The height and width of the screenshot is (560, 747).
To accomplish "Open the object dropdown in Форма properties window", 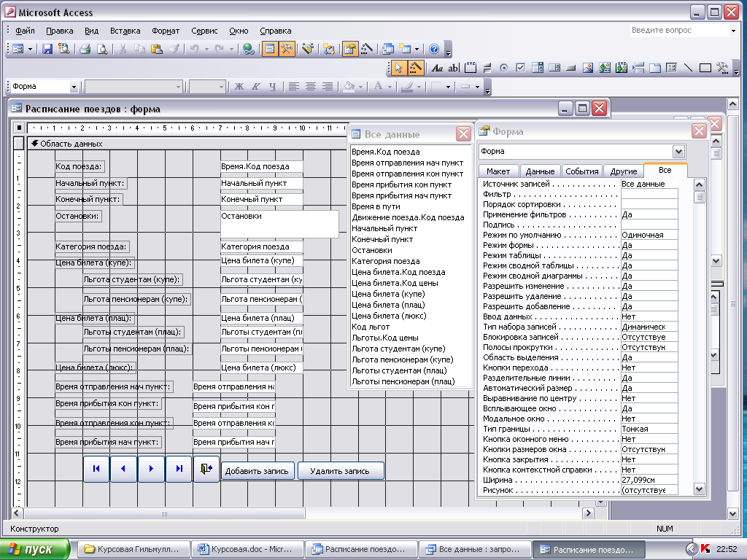I will pos(678,152).
